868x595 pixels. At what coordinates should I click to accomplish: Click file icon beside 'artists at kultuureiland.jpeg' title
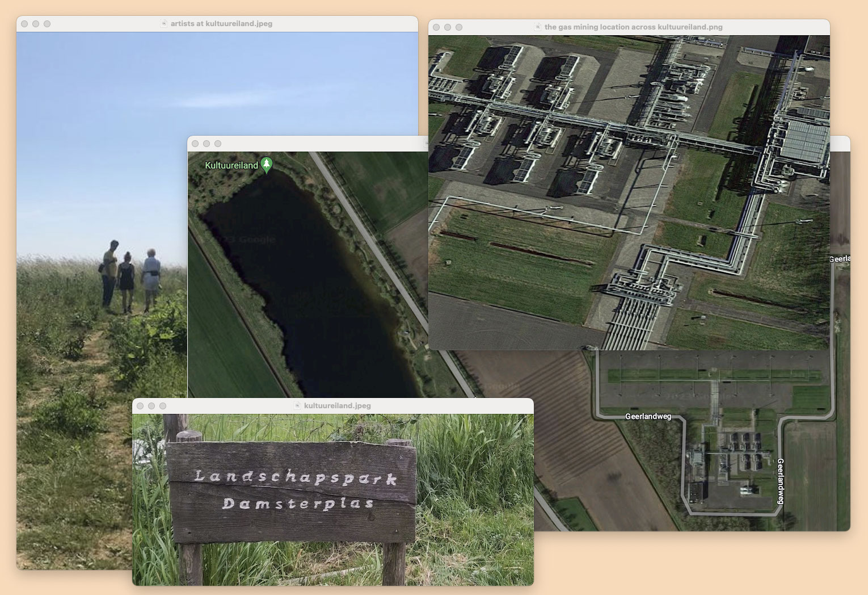click(164, 24)
